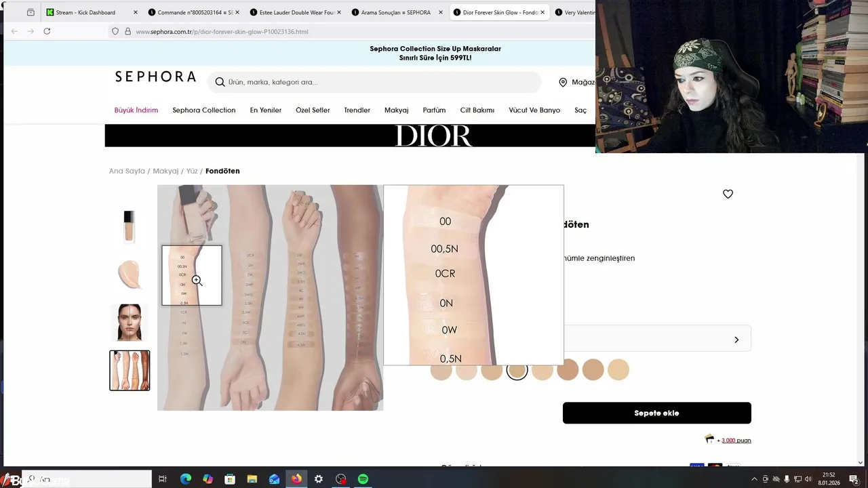
Task: Go to Ana Sayfa breadcrumb
Action: [x=127, y=171]
